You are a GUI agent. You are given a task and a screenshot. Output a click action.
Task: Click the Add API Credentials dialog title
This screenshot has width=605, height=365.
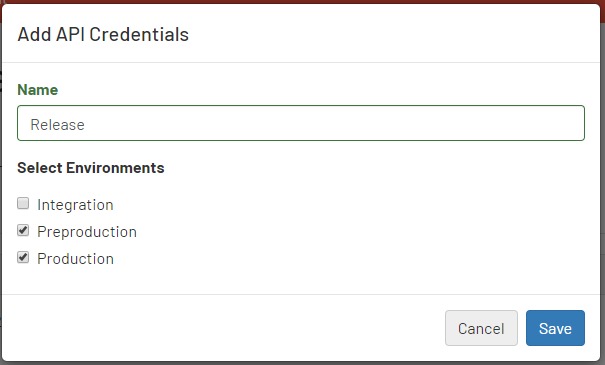click(103, 34)
